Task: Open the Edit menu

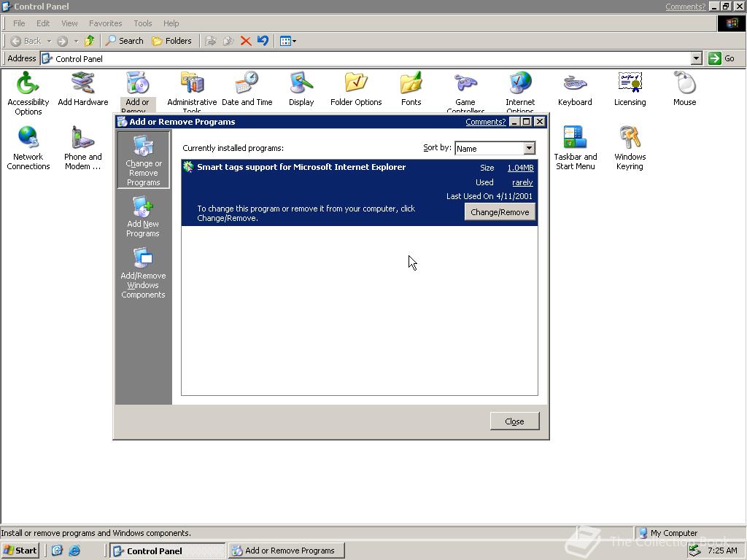Action: pos(43,23)
